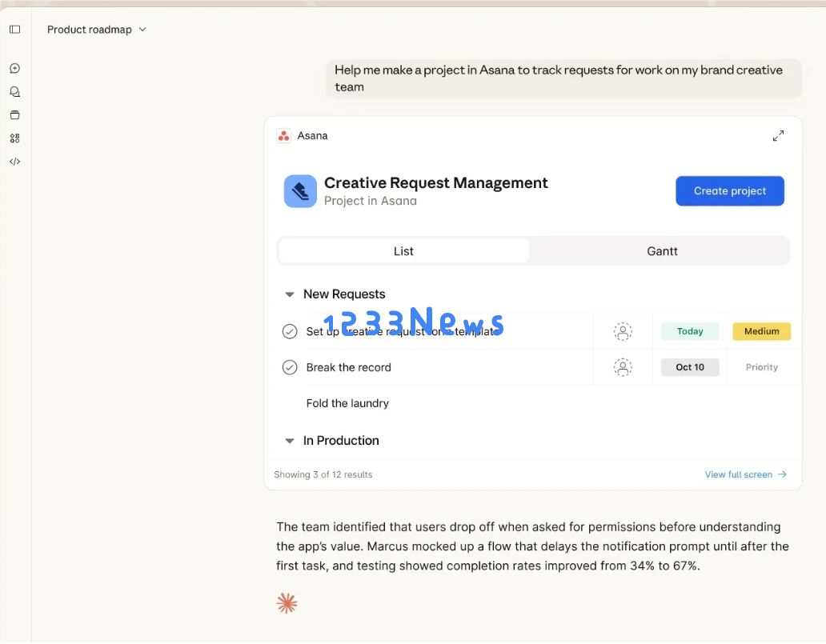
Task: Open the apps/integrations icon in the sidebar
Action: [14, 138]
